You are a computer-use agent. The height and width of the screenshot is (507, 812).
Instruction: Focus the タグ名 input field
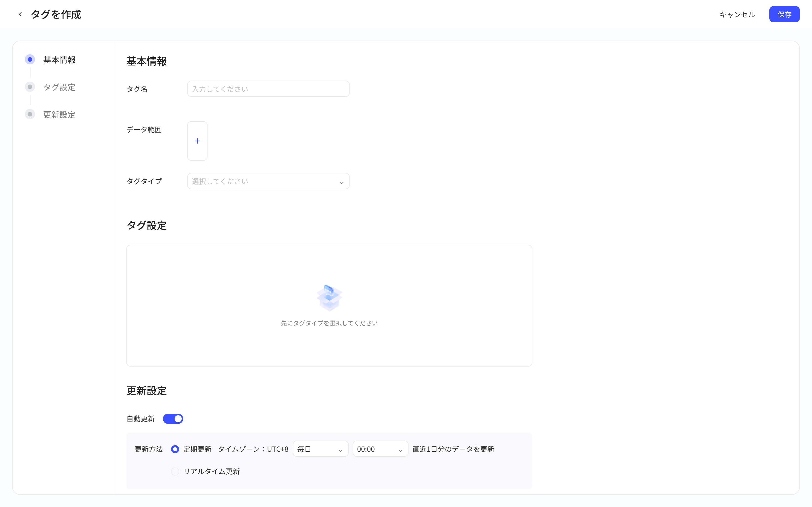(268, 89)
